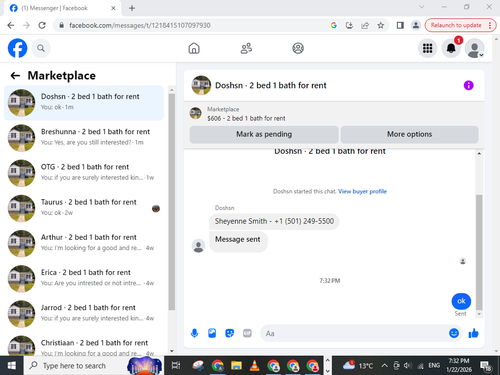This screenshot has height=375, width=500.
Task: Open Erica conversation
Action: coord(84,279)
